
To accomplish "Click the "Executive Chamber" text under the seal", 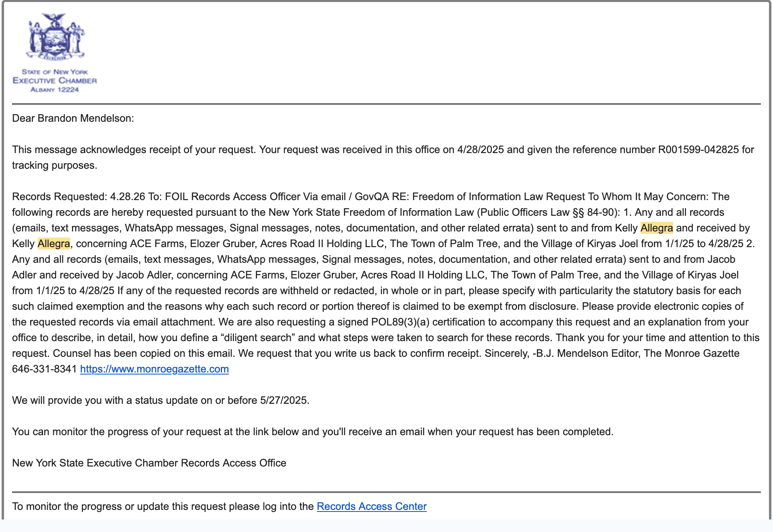I will coord(55,81).
